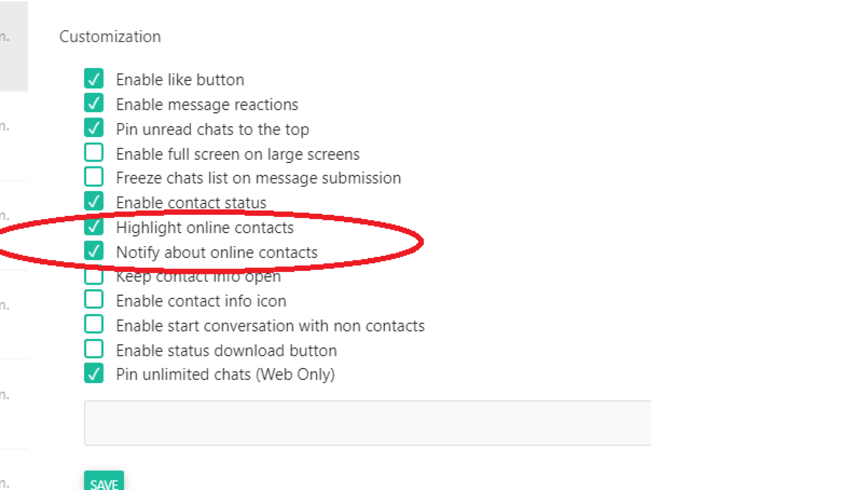Select the highlighted gray sidebar item
This screenshot has width=868, height=490.
click(x=14, y=46)
